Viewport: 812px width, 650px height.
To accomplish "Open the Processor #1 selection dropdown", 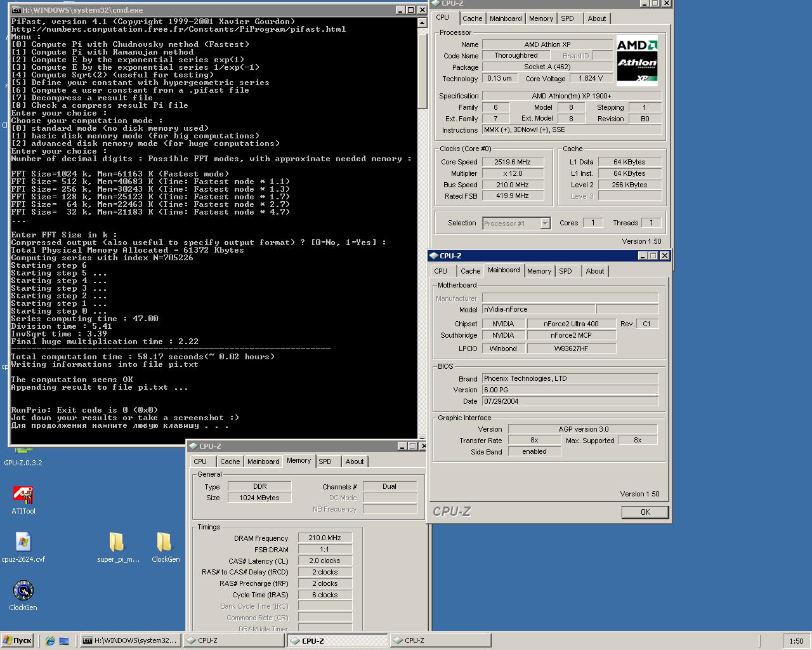I will pos(545,223).
